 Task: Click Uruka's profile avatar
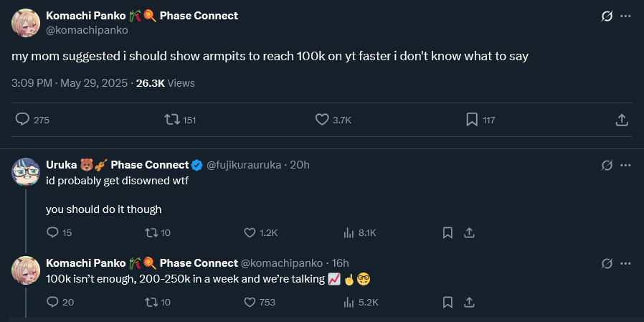point(26,171)
